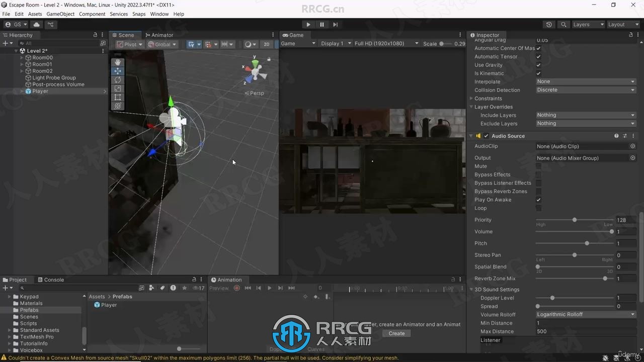
Task: Open Audio Source help reference icon
Action: coord(616,136)
